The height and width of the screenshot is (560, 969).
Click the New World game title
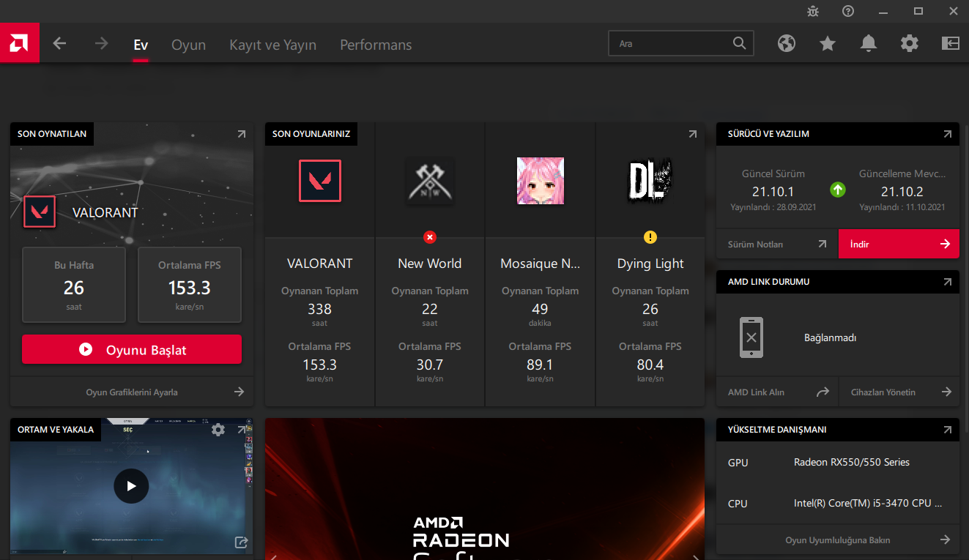click(430, 264)
